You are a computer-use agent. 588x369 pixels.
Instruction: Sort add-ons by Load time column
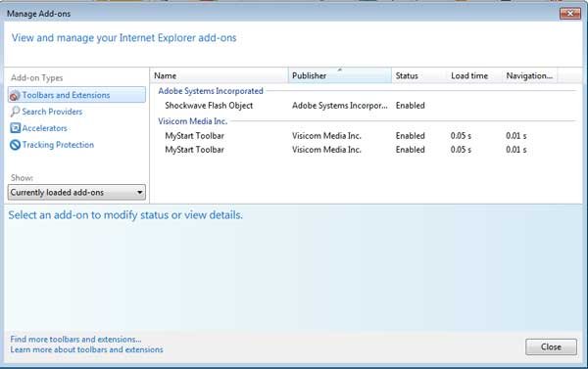pyautogui.click(x=474, y=75)
